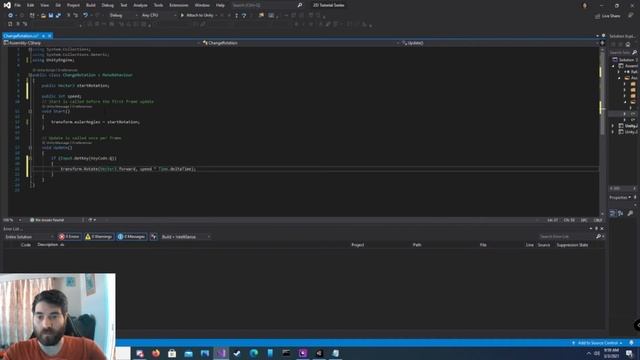The image size is (640, 360).
Task: Open the Help menu
Action: [x=220, y=5]
